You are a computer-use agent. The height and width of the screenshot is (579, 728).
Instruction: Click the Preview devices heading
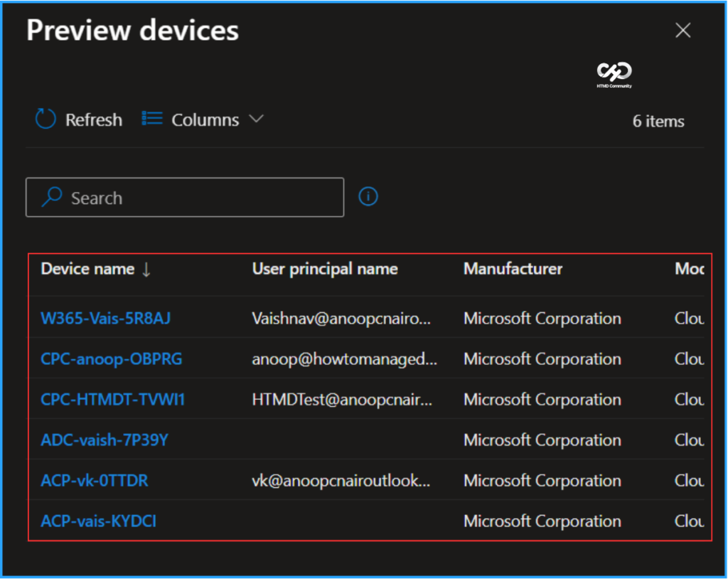(132, 30)
